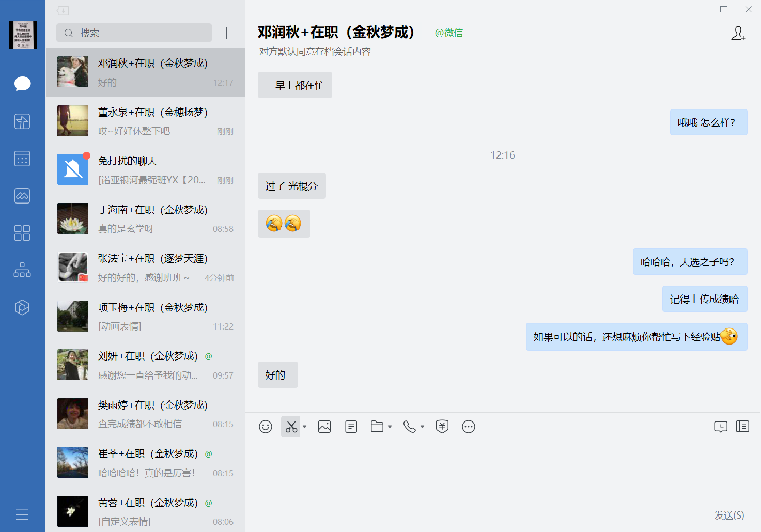
Task: Start a call with the phone icon
Action: click(x=410, y=427)
